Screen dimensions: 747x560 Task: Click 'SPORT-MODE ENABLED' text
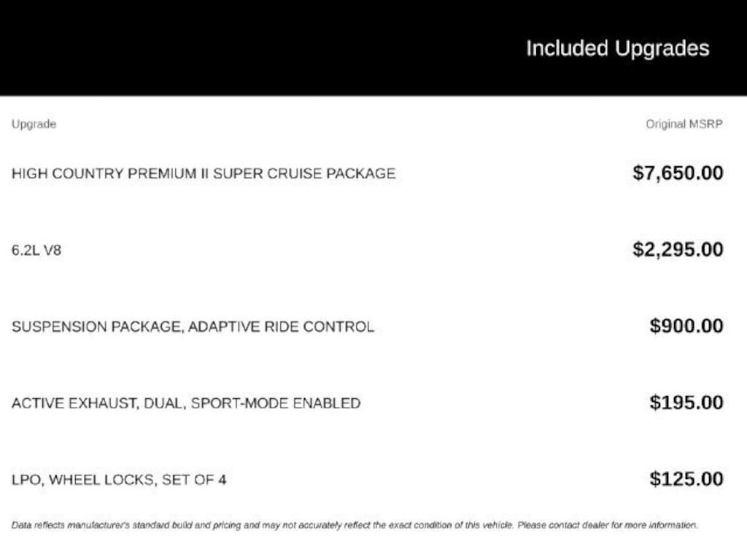click(275, 403)
